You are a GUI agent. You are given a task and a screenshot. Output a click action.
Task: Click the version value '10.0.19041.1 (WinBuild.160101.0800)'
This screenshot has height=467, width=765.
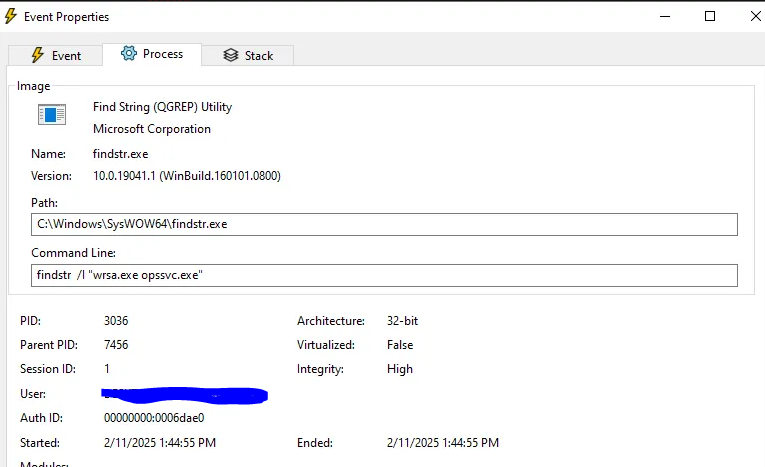point(187,176)
